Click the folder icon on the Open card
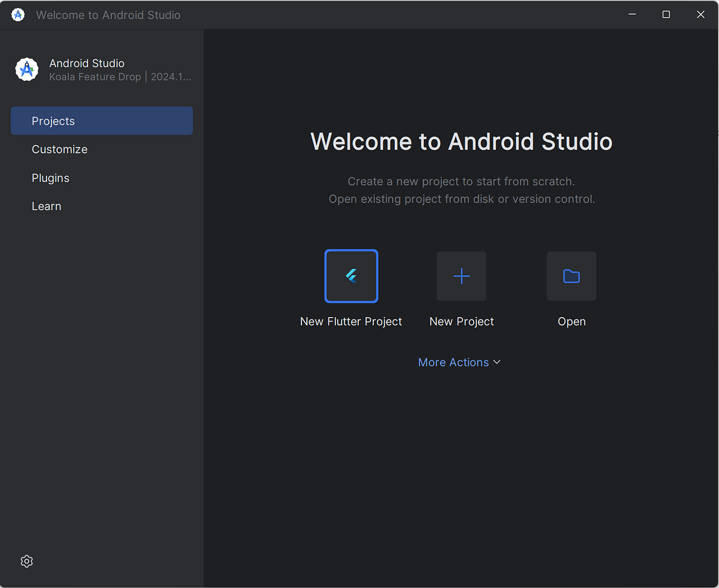This screenshot has width=719, height=588. pos(571,276)
